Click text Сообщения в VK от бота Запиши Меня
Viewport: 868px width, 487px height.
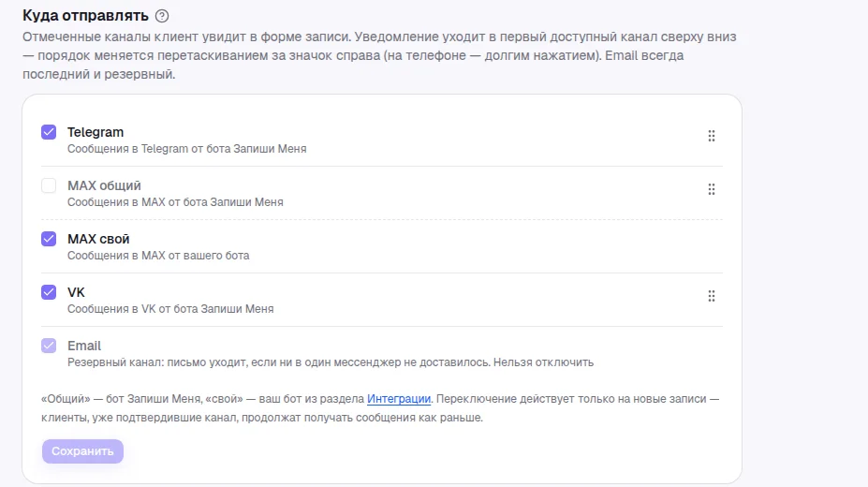170,309
